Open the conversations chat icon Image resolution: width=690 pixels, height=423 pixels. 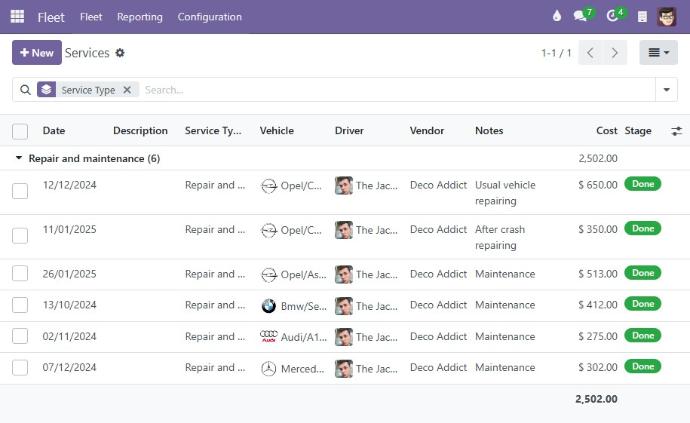click(580, 17)
